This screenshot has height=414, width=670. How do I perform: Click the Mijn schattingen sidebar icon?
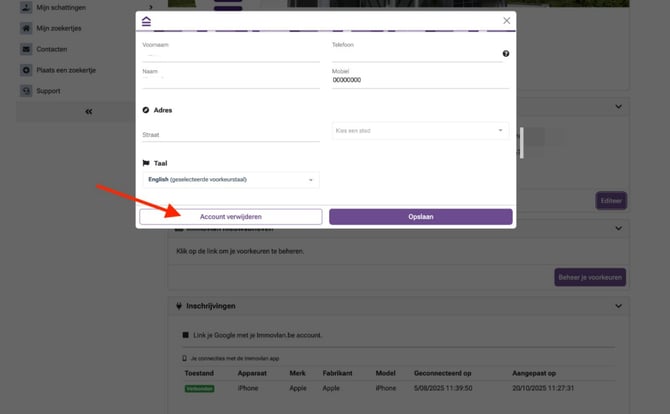click(26, 7)
